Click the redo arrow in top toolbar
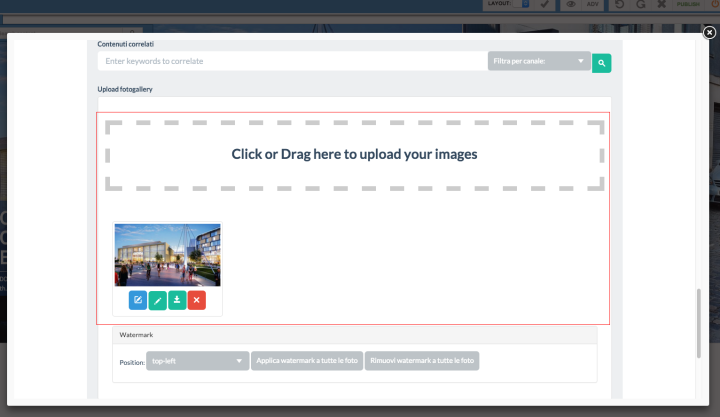This screenshot has height=417, width=720. (x=640, y=5)
